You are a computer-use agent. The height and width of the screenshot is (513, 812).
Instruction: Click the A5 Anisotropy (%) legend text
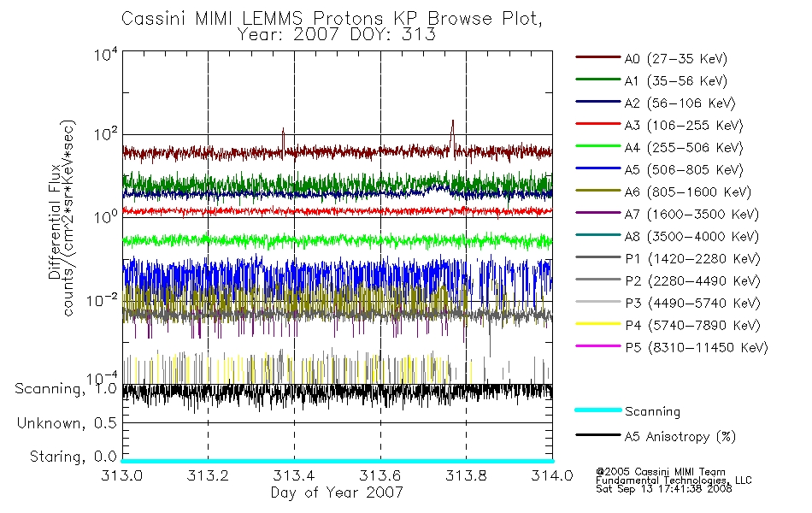click(680, 437)
